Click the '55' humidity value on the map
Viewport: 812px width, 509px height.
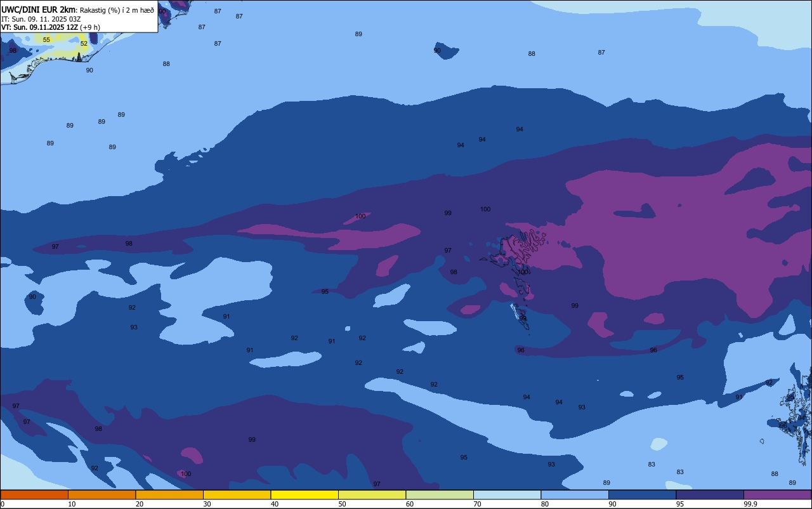pyautogui.click(x=46, y=40)
